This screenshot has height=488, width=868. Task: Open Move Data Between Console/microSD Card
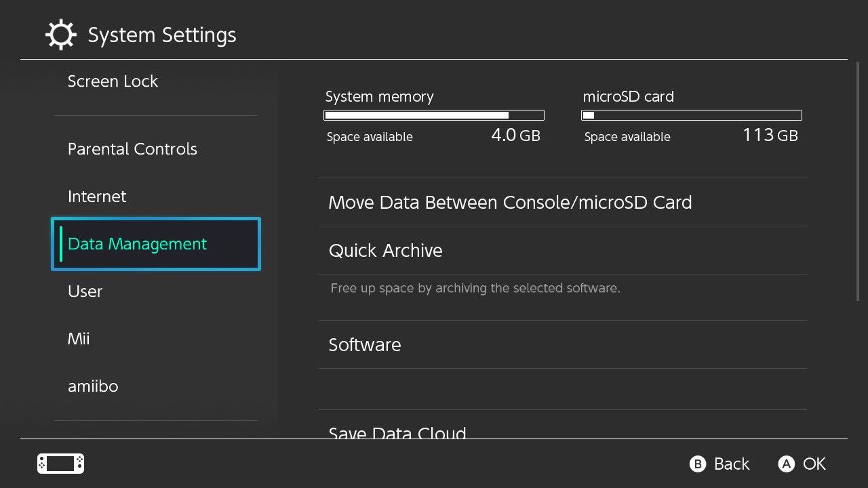[x=562, y=203]
